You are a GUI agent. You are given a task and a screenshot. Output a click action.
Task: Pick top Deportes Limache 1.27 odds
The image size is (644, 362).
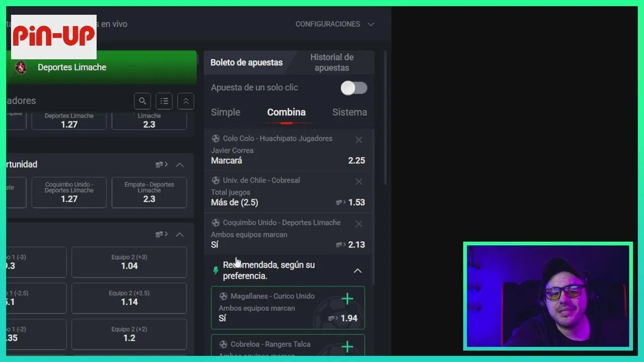pyautogui.click(x=69, y=121)
